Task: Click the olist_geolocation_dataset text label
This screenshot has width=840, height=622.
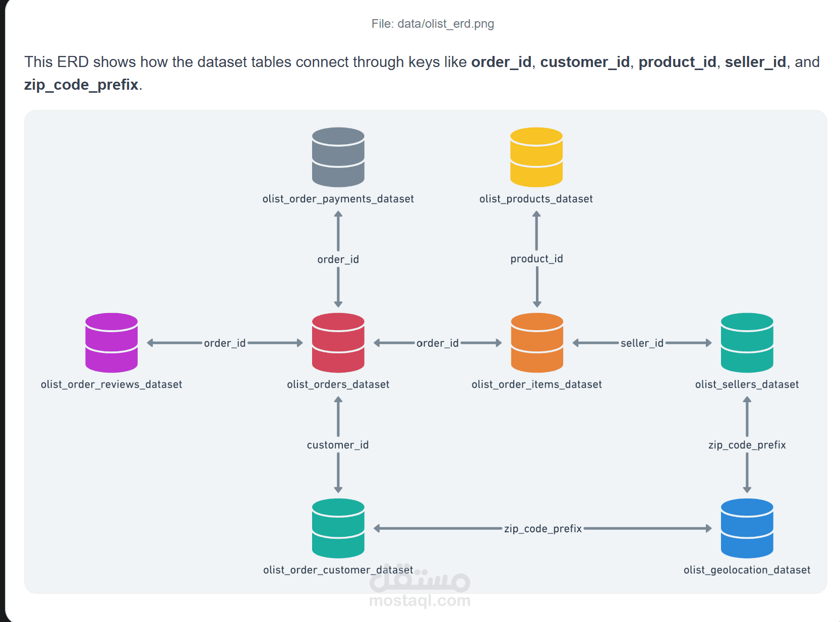Action: (x=747, y=570)
